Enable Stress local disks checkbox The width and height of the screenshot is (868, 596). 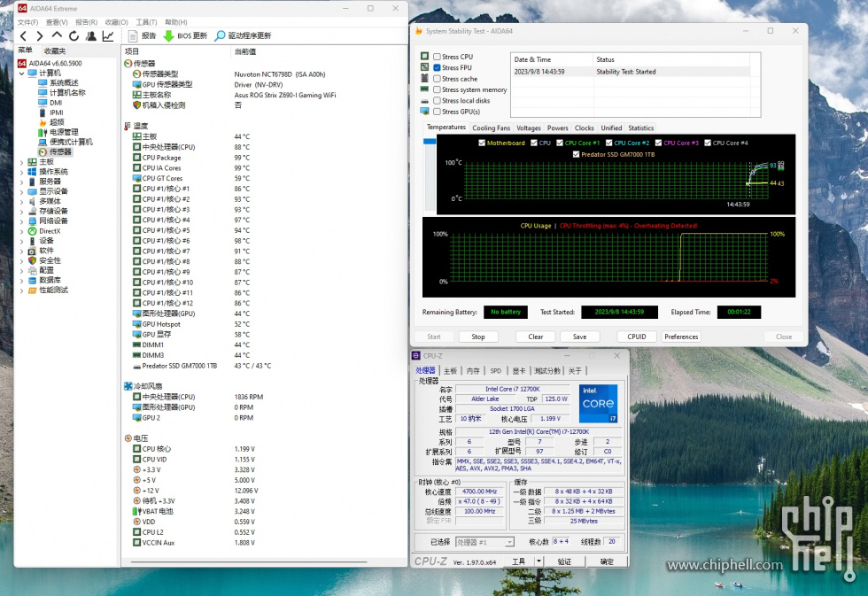[437, 101]
